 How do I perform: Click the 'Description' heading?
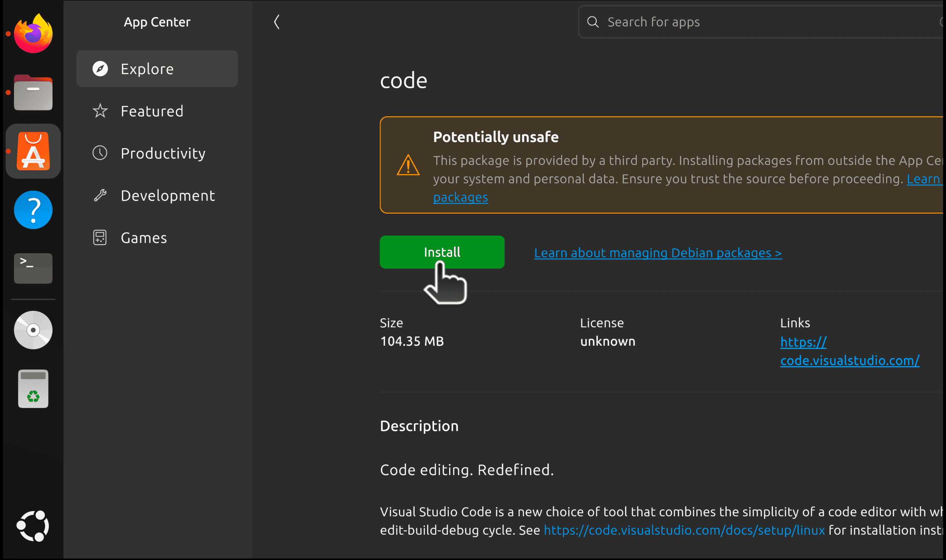pos(419,426)
